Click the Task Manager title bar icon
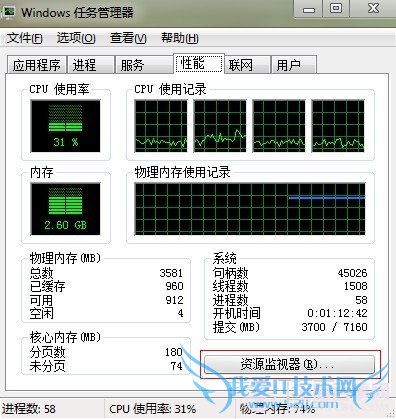This screenshot has height=419, width=396. (x=8, y=12)
